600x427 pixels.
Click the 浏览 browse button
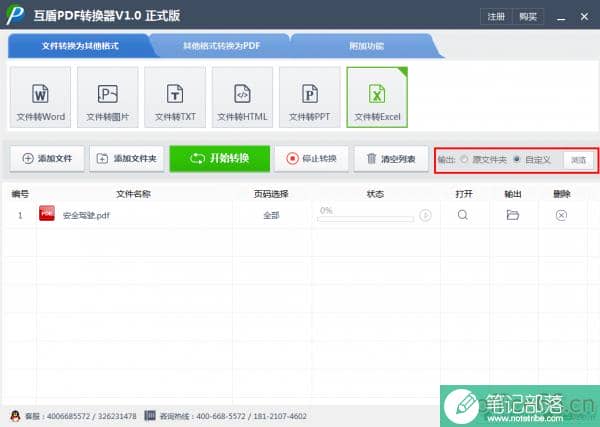tap(578, 160)
